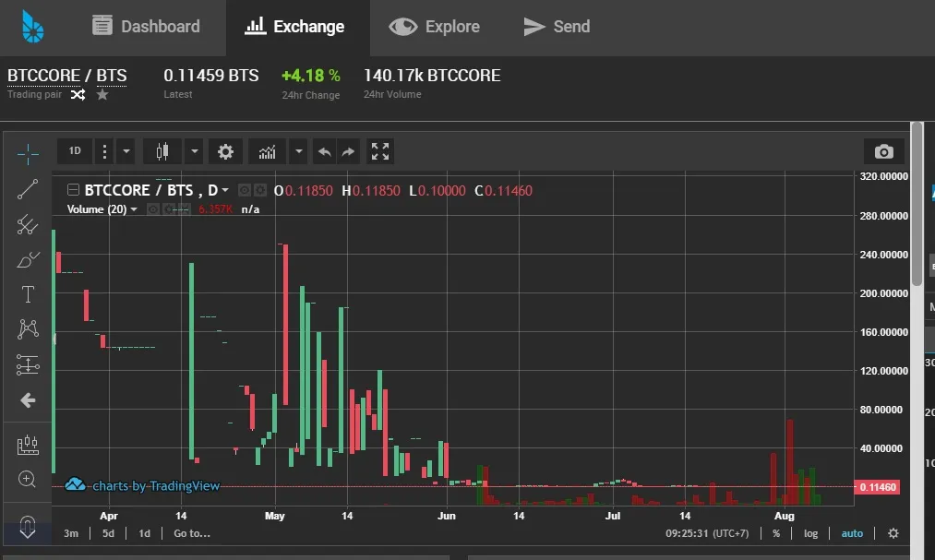This screenshot has height=560, width=935.
Task: Open chart settings gear at bottom right
Action: tap(893, 533)
